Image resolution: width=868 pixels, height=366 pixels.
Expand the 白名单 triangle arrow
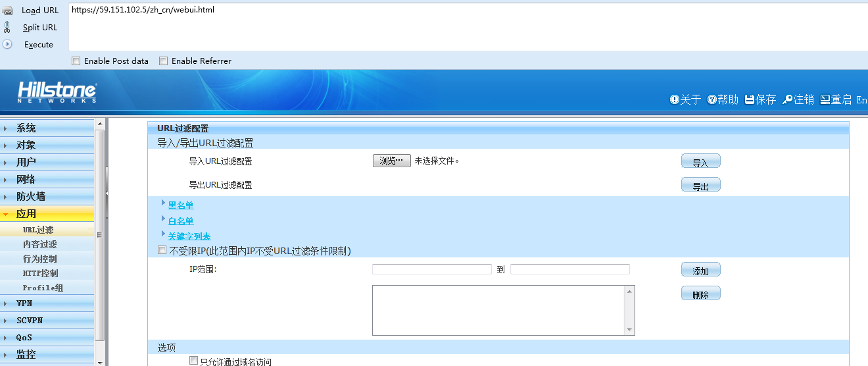[x=164, y=219]
